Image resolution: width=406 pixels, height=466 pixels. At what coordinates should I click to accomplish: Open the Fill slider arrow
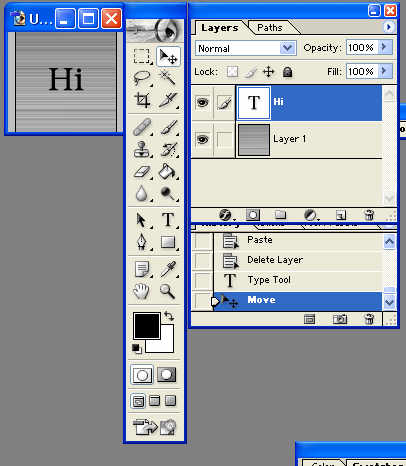(x=385, y=71)
